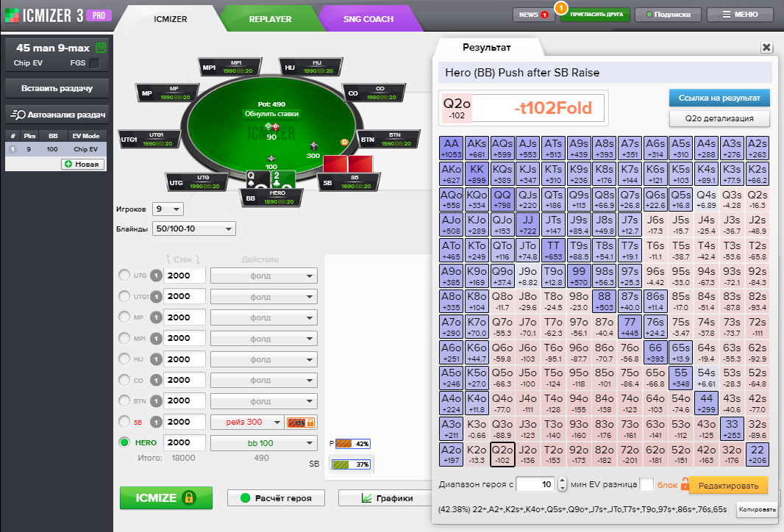Click the SB 65% range bar
Viewport: 784px width, 532px height.
(302, 422)
